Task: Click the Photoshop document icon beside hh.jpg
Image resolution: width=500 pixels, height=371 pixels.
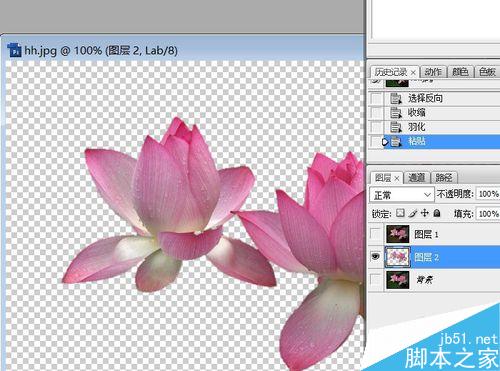Action: pyautogui.click(x=15, y=50)
